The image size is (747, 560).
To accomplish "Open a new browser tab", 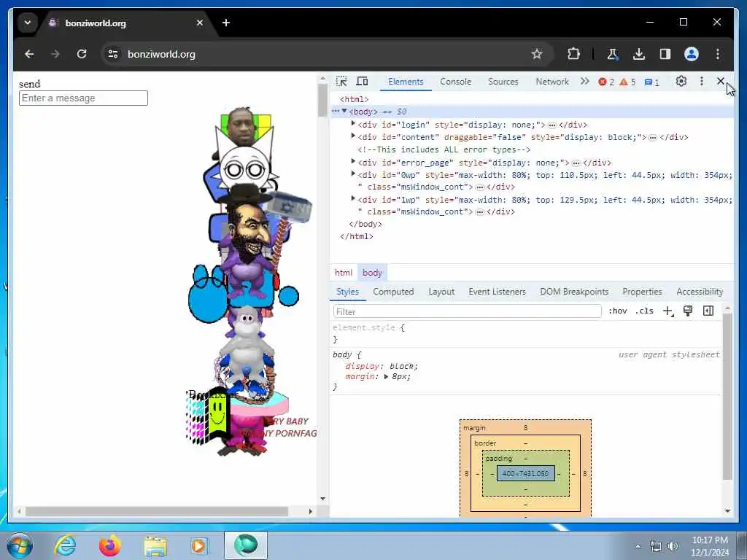I will (226, 23).
